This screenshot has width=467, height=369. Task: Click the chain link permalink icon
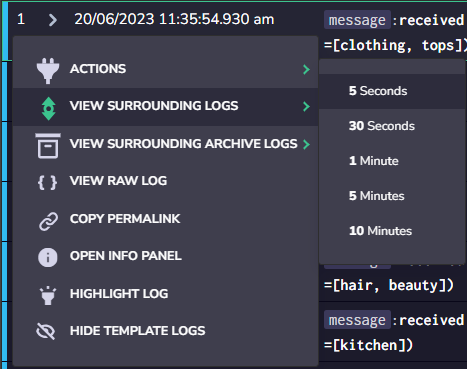48,221
